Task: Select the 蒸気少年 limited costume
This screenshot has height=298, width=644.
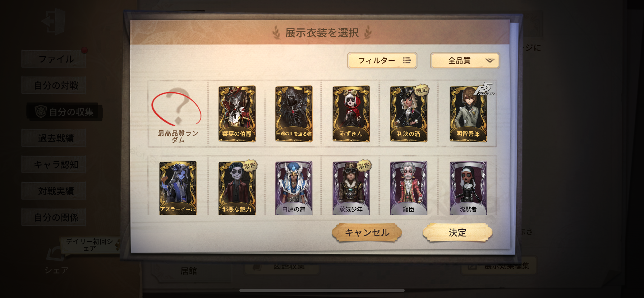Action: (351, 188)
